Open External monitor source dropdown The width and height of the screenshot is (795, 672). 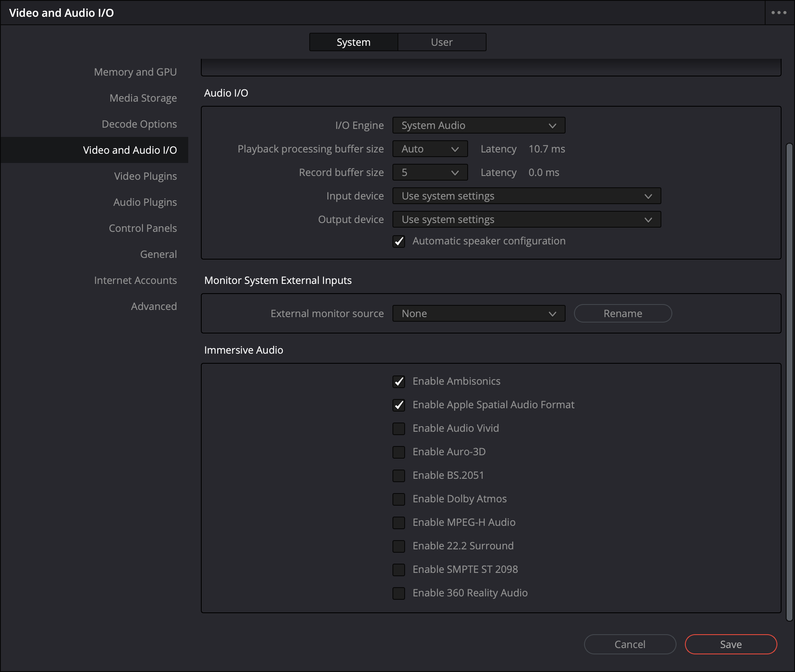(x=479, y=313)
